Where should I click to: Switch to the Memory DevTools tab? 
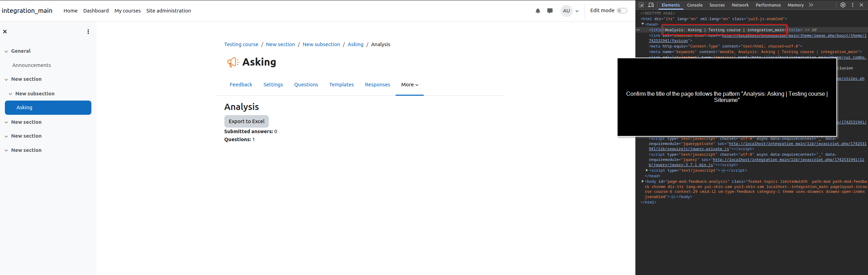[795, 5]
